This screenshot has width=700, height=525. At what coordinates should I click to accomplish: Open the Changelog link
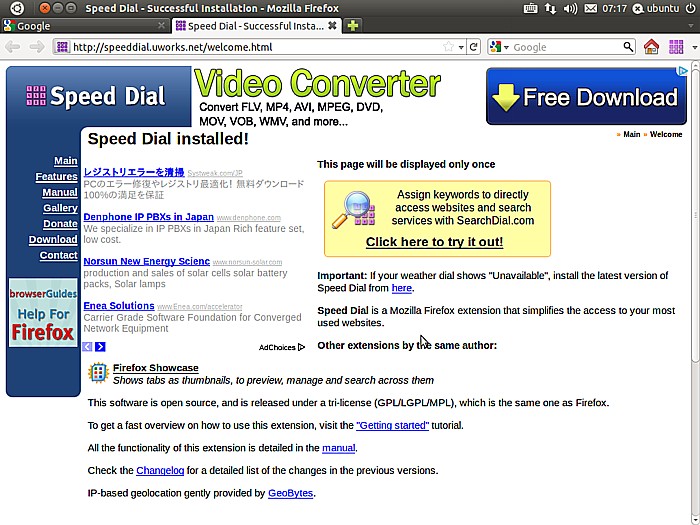[160, 471]
